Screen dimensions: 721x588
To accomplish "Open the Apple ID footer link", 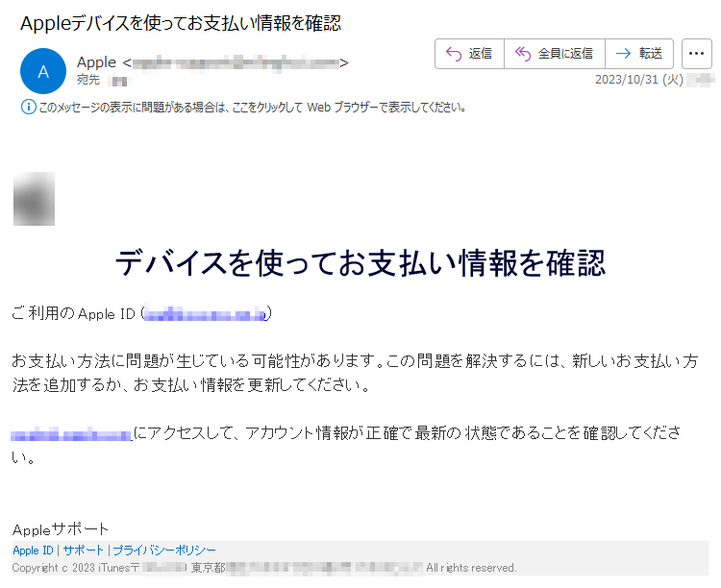I will pyautogui.click(x=33, y=551).
